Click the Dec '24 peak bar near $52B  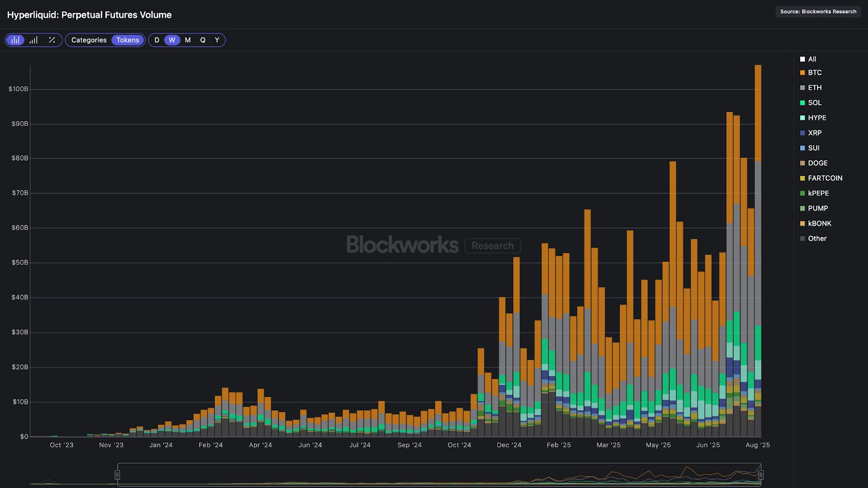[516, 347]
